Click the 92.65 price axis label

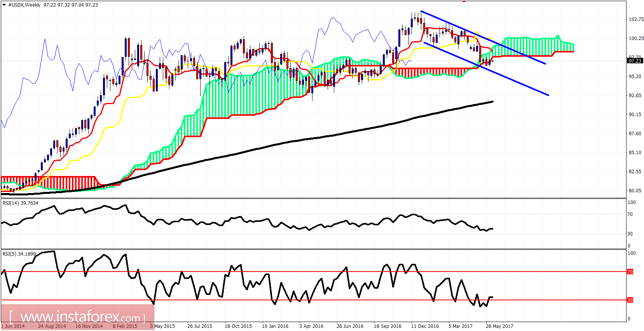coord(635,96)
